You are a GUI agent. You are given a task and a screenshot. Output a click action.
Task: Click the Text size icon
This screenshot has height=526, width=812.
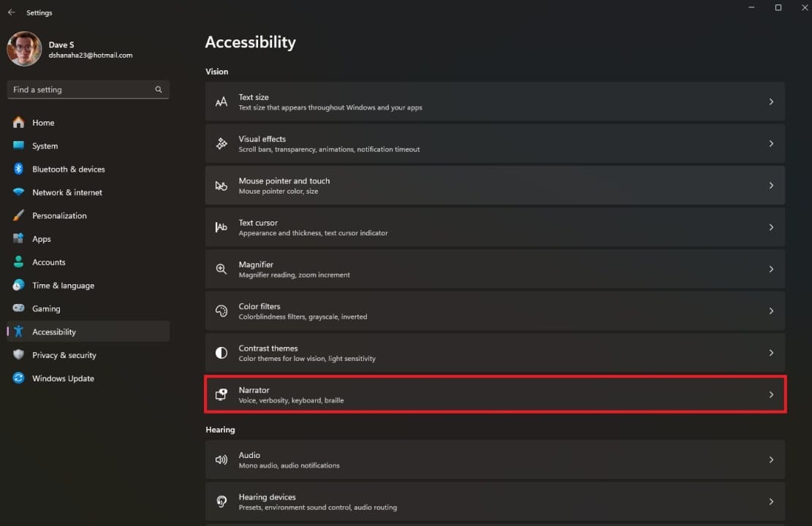[221, 102]
